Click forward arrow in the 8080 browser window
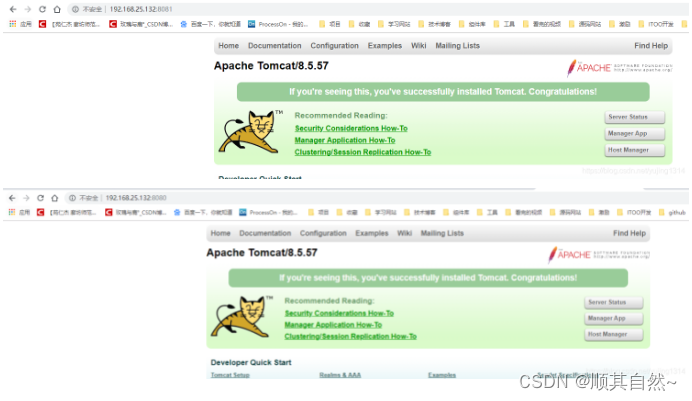Image resolution: width=692 pixels, height=401 pixels. [26, 198]
